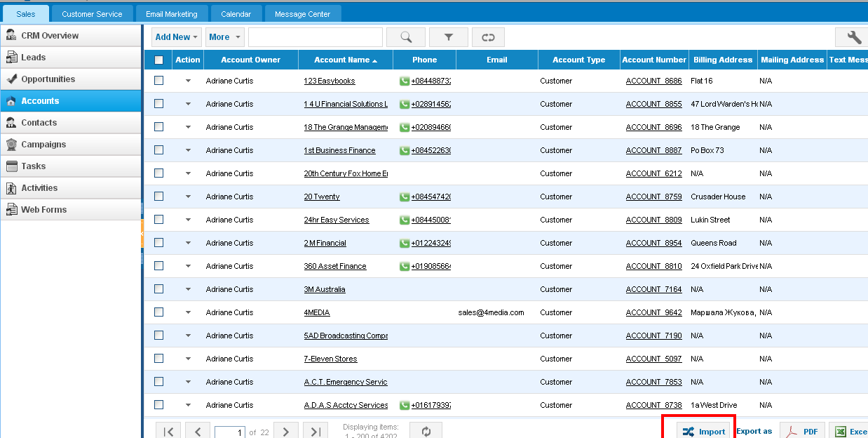Switch to the Calendar tab

click(x=236, y=13)
